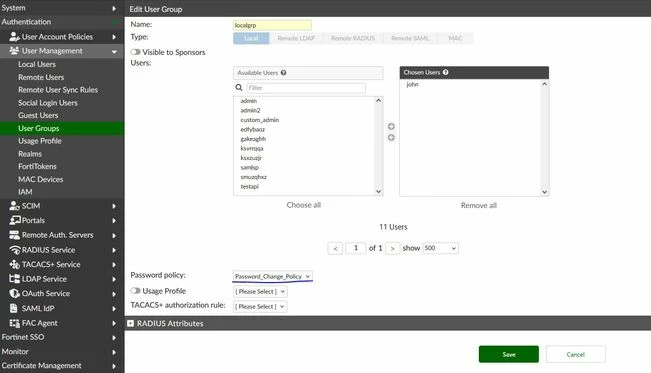Move selected user to Chosen Users arrow
The image size is (651, 373).
click(x=391, y=127)
